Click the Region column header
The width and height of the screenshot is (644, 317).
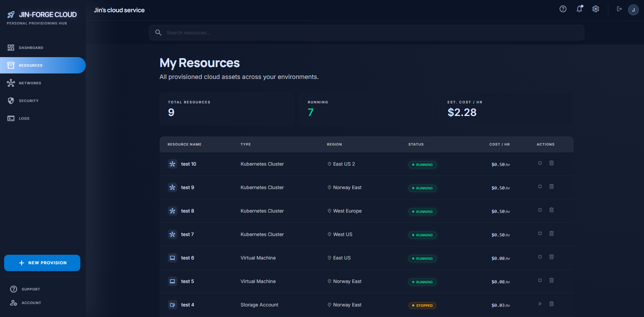(x=335, y=145)
